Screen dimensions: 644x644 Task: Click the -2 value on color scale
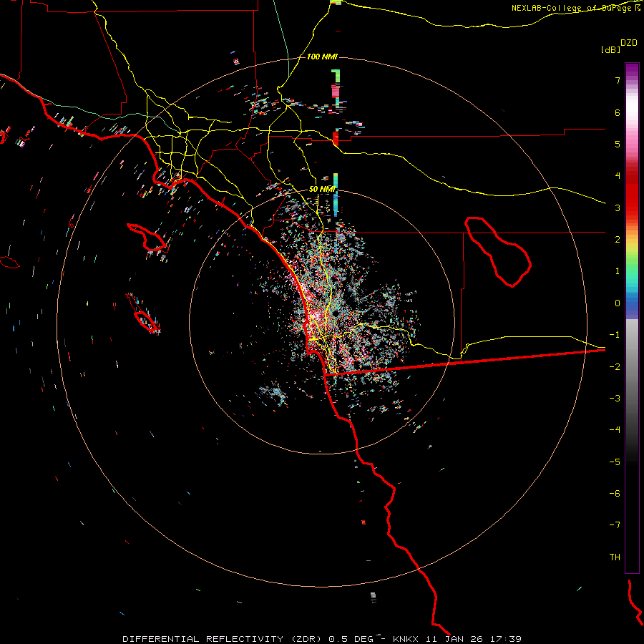pos(615,367)
